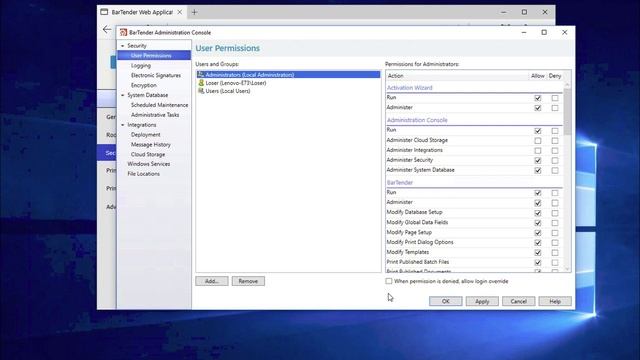Toggle Allow for Modify Global Data Fields
640x360 pixels.
pos(538,223)
